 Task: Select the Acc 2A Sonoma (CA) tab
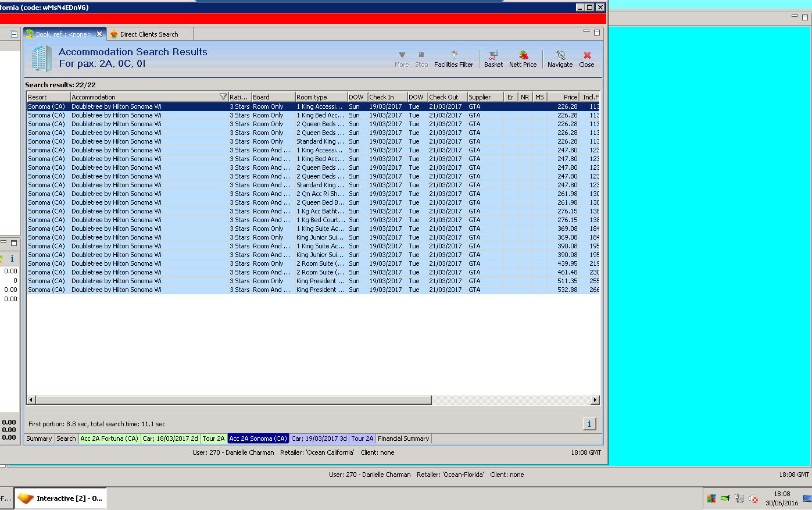click(x=258, y=438)
